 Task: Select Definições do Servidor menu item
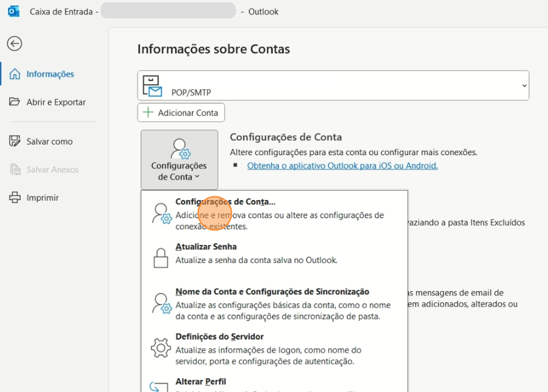[219, 337]
